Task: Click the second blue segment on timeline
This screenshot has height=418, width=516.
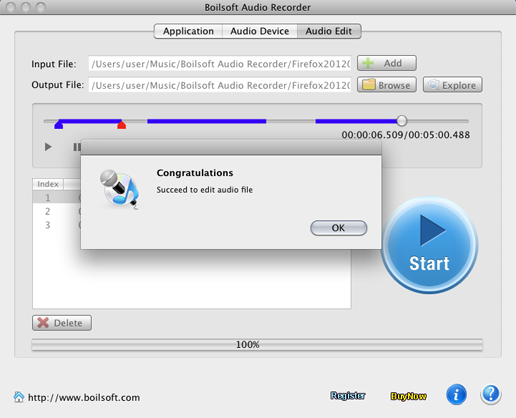Action: 207,121
